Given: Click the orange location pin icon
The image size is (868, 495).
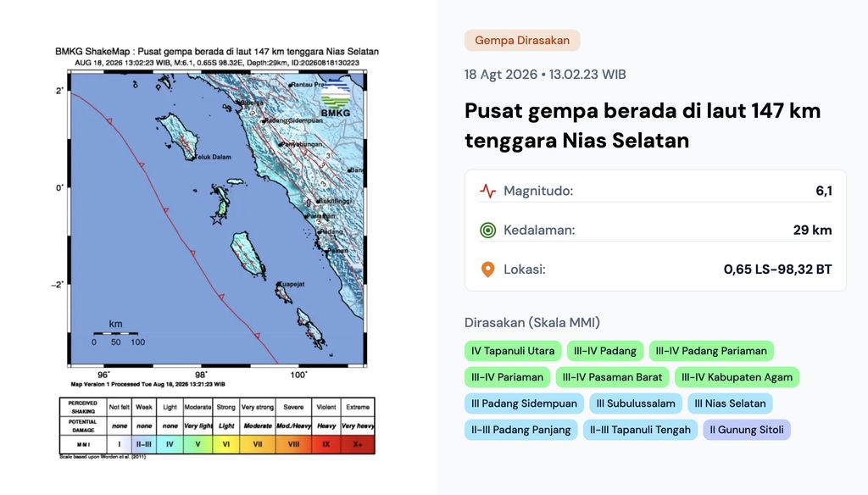Looking at the screenshot, I should tap(487, 270).
